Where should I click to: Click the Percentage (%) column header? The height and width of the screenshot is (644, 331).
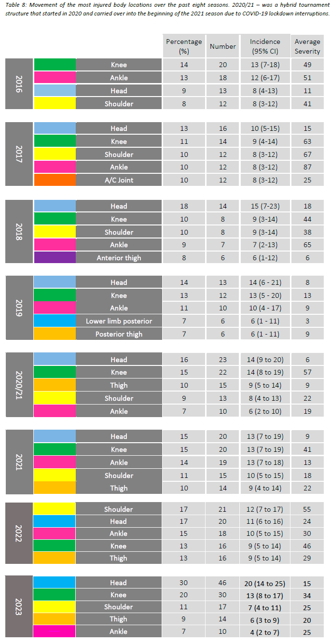tap(184, 46)
